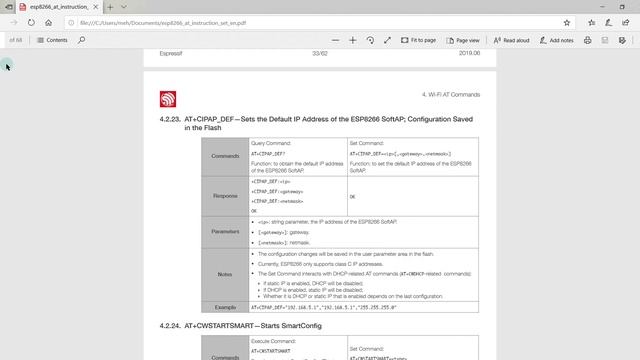Click the forward navigation arrow
Screen dimensions: 640x360
(14, 23)
